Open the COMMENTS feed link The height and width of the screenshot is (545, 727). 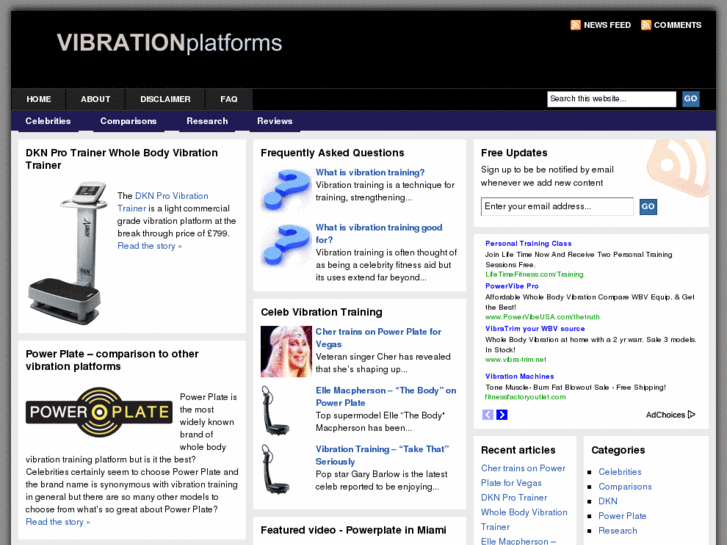click(677, 25)
